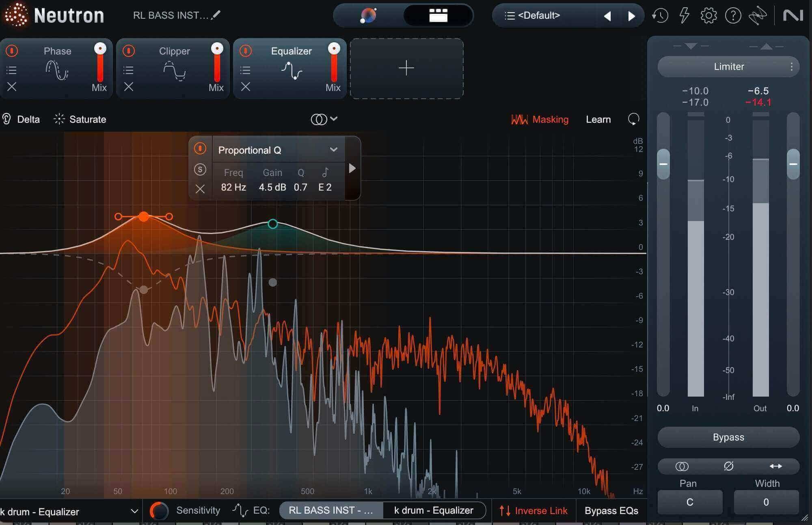This screenshot has width=812, height=525.
Task: Toggle Clipper module power button
Action: 129,51
